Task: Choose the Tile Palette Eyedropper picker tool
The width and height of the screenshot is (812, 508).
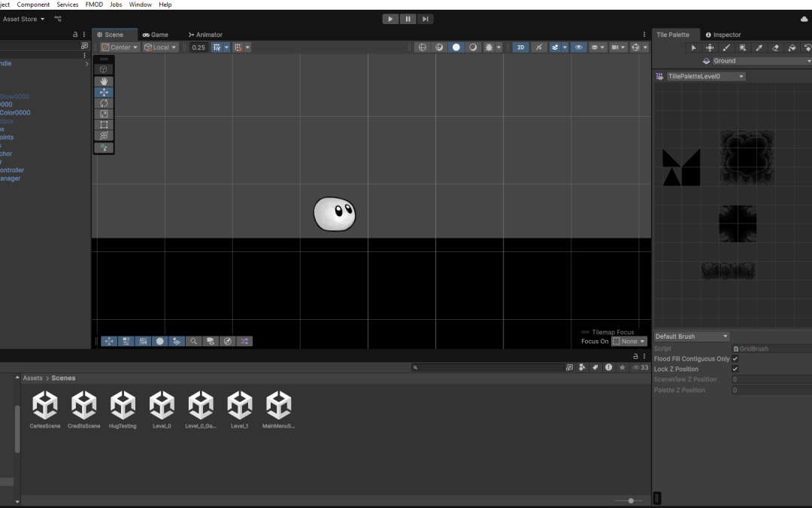Action: pos(759,47)
